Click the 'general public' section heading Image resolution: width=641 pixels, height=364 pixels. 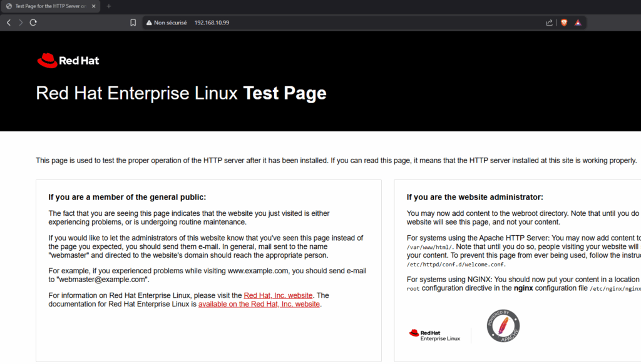click(127, 197)
